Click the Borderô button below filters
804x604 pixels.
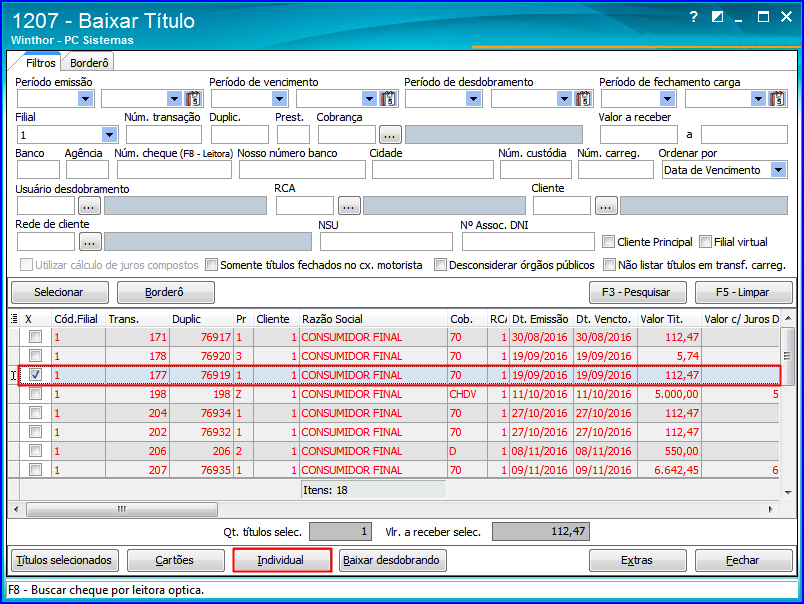pos(166,292)
